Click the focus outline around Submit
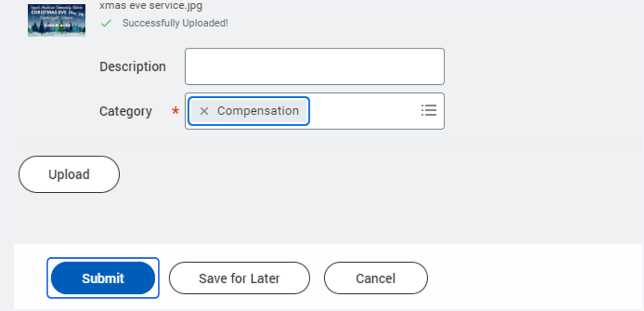Image resolution: width=644 pixels, height=311 pixels. point(103,259)
